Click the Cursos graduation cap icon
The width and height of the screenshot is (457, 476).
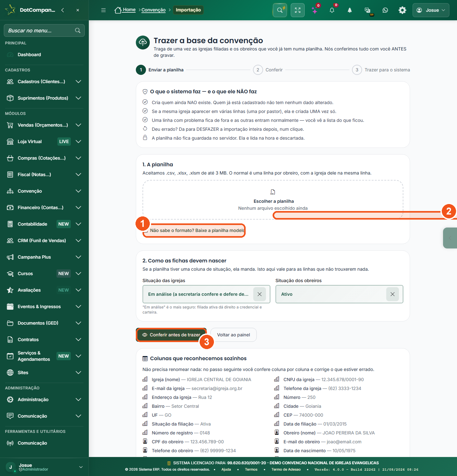coord(10,274)
